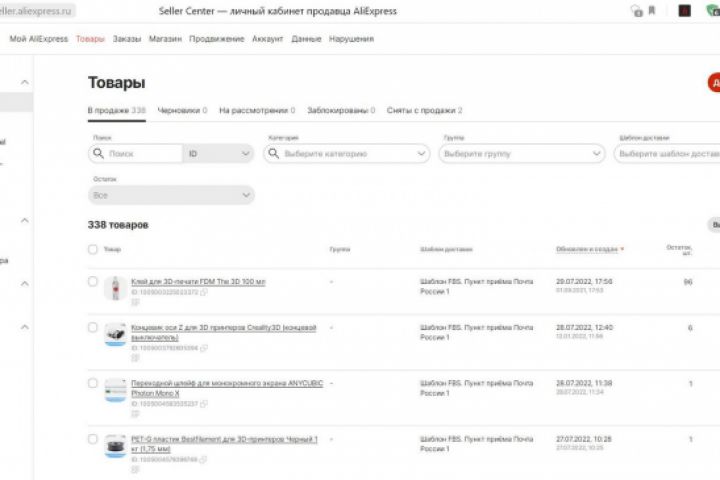The image size is (720, 480).
Task: Switch to the На рассмотрении tab
Action: 257,110
